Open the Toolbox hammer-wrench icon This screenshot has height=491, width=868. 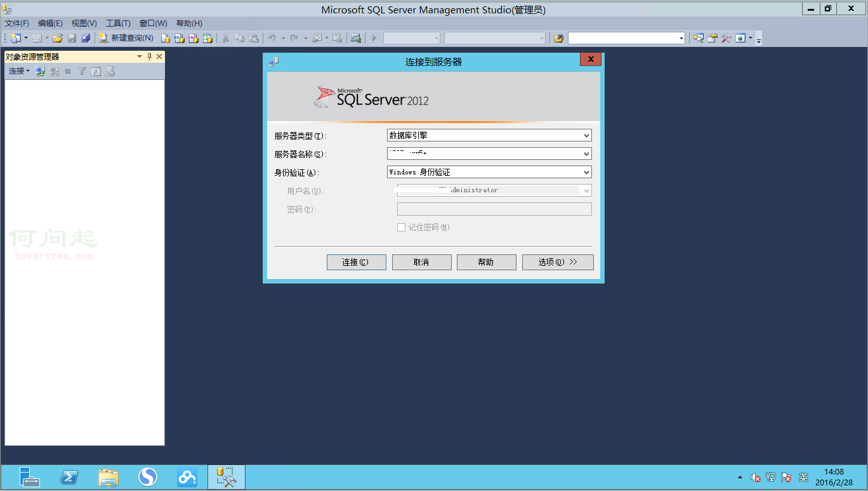tap(726, 38)
